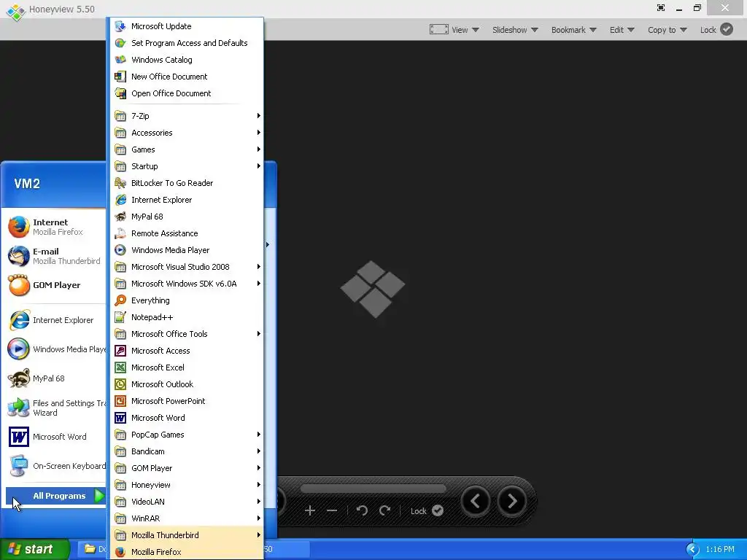The width and height of the screenshot is (747, 560).
Task: Expand WinRAR program folder
Action: pos(187,518)
